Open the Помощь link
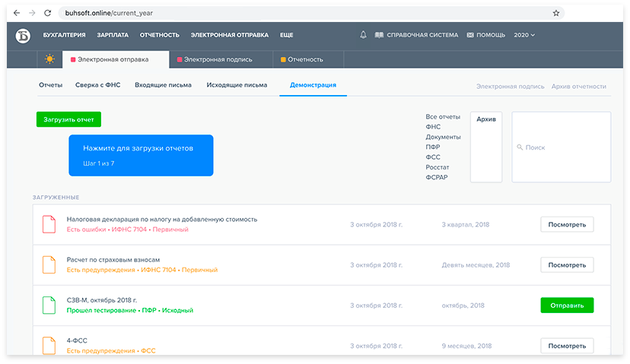 click(486, 35)
